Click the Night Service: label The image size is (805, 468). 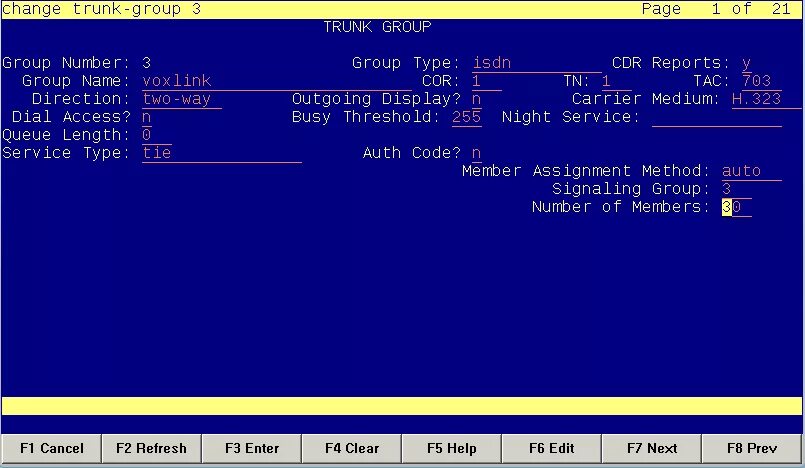[571, 117]
